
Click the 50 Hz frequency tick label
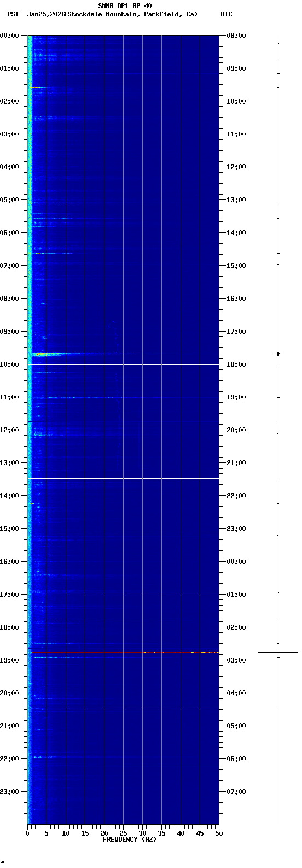(219, 833)
